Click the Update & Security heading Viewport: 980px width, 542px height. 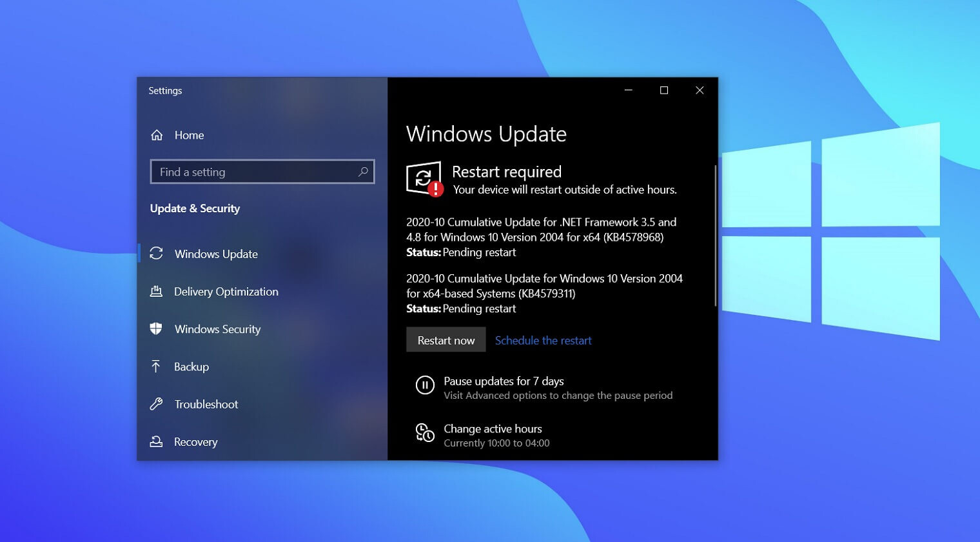click(x=195, y=208)
